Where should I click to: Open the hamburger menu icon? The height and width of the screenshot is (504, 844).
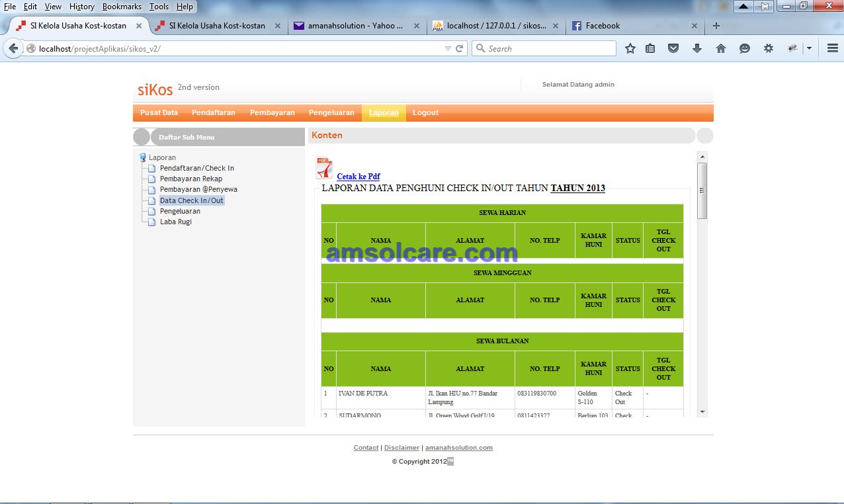833,48
